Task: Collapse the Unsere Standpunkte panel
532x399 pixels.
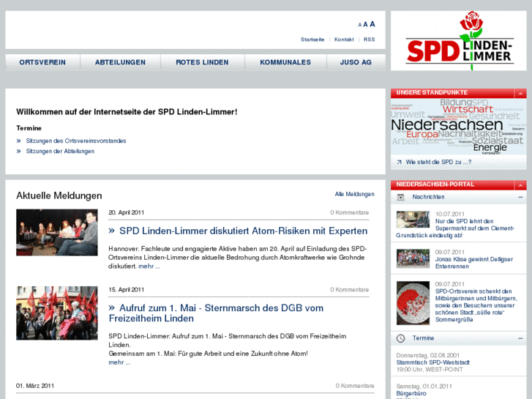Action: pyautogui.click(x=520, y=94)
